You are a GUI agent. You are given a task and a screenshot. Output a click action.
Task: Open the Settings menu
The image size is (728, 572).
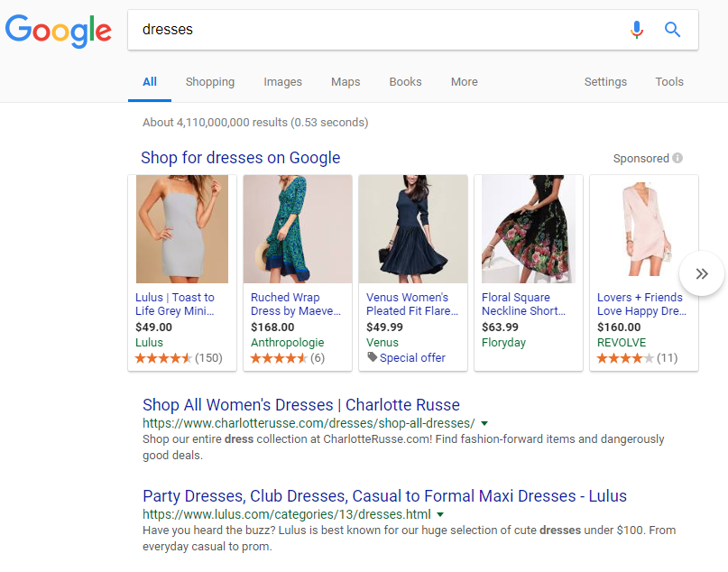coord(605,82)
